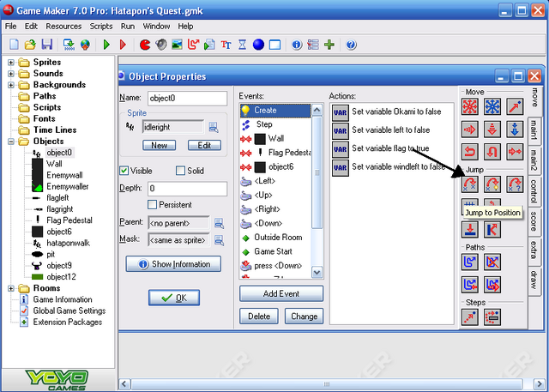The image size is (549, 392).
Task: Create a font using the TT icon
Action: point(226,45)
